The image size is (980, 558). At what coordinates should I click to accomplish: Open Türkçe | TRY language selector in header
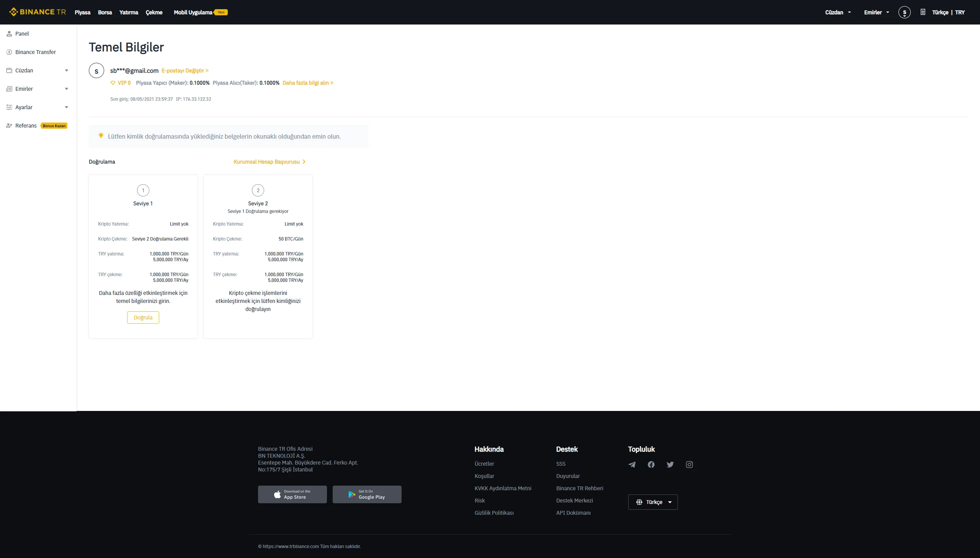click(948, 12)
